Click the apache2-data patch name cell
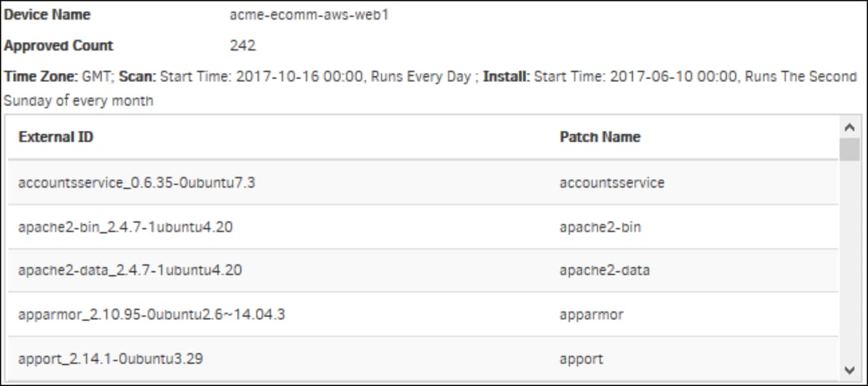This screenshot has width=868, height=386. [x=605, y=271]
